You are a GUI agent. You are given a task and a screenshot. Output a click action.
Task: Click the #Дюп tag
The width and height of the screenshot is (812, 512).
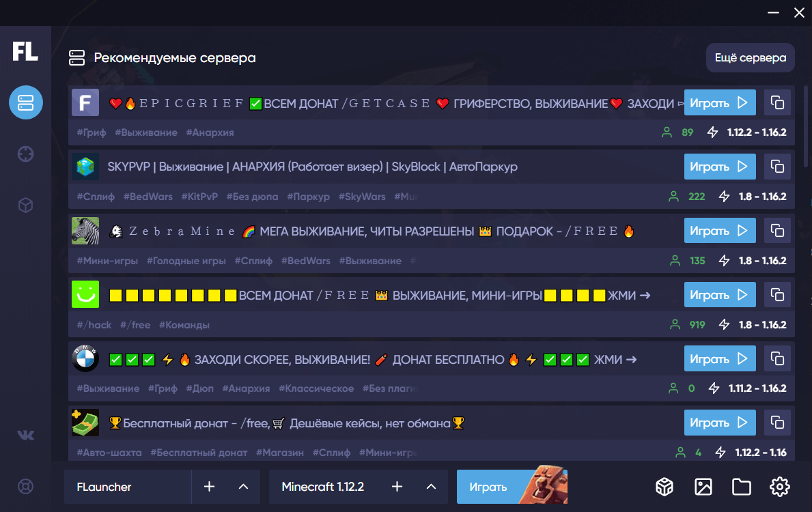click(200, 388)
